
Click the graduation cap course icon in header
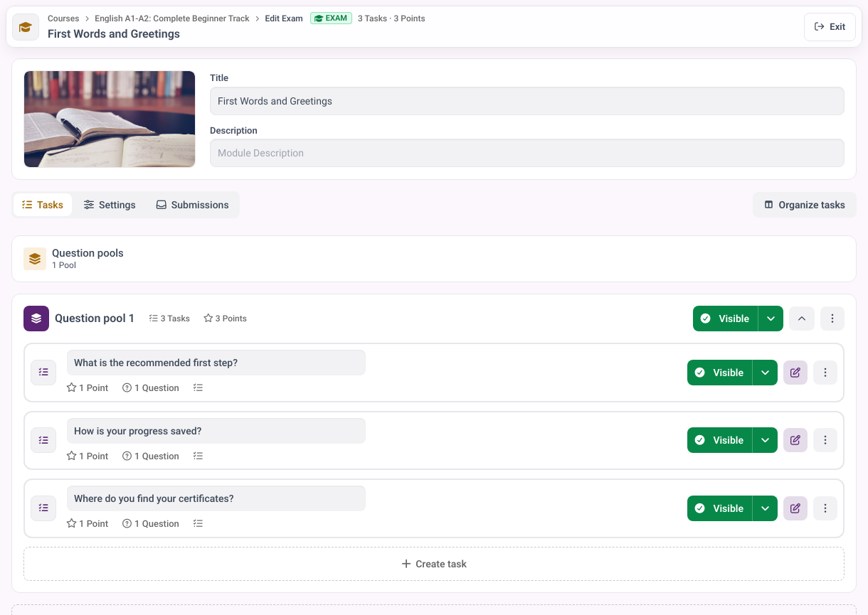(26, 27)
